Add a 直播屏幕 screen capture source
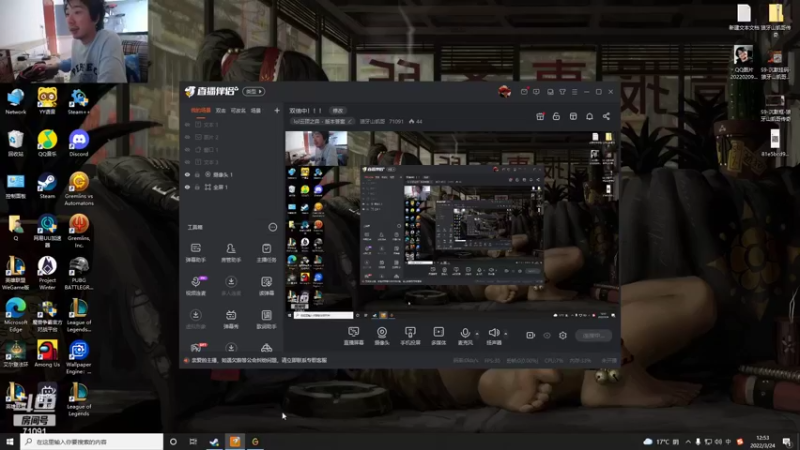This screenshot has height=450, width=800. [x=353, y=336]
